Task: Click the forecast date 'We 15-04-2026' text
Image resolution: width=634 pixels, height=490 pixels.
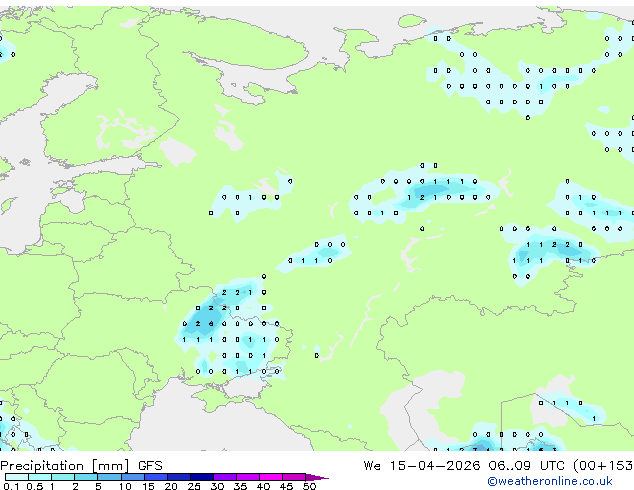Action: 422,466
